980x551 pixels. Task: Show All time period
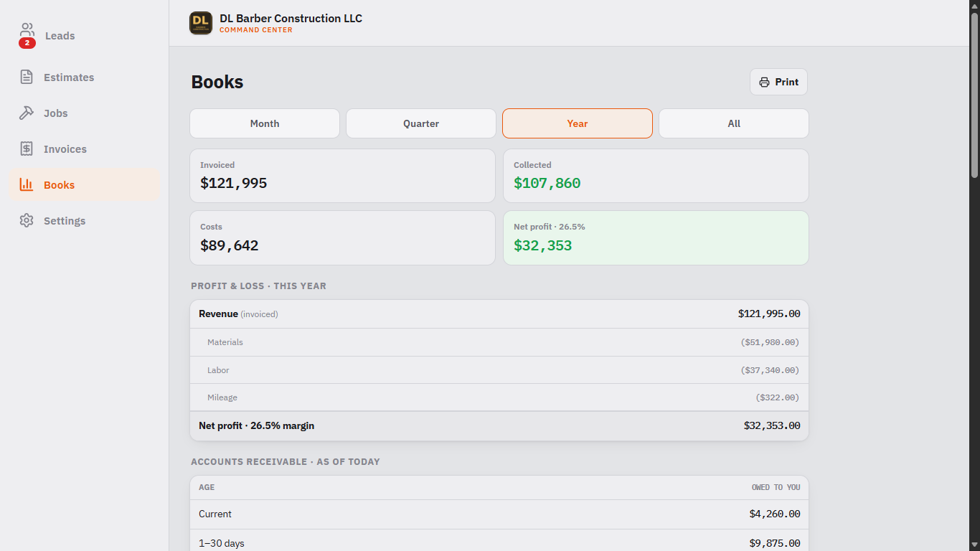(x=734, y=123)
